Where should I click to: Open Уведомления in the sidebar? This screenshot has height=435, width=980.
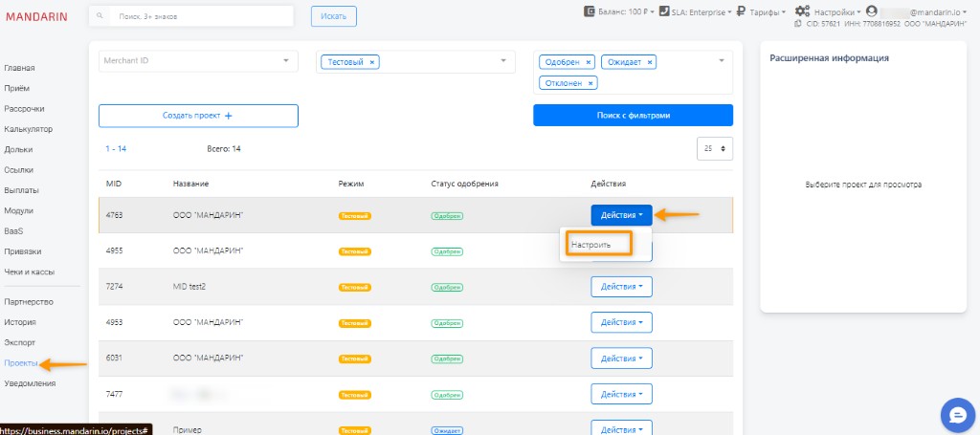point(30,383)
